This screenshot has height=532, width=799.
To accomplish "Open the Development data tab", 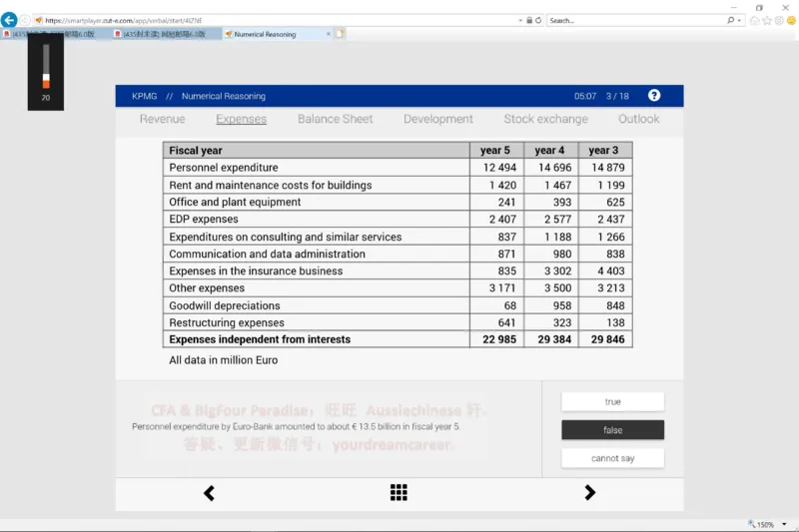I will pyautogui.click(x=438, y=119).
